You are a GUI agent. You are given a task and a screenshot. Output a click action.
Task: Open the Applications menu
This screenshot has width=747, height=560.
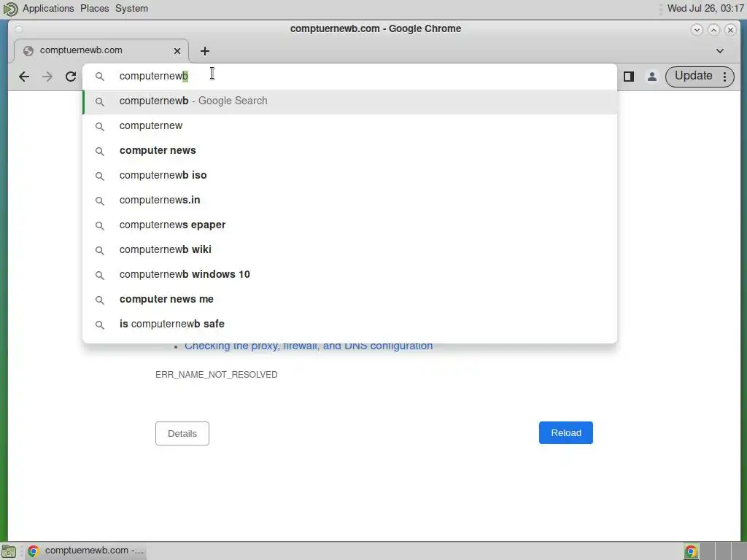click(48, 9)
